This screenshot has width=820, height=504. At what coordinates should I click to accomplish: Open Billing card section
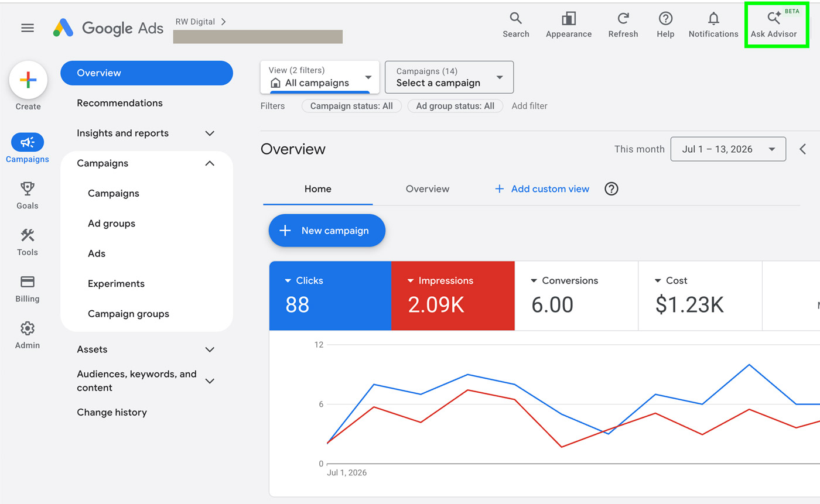tap(28, 289)
